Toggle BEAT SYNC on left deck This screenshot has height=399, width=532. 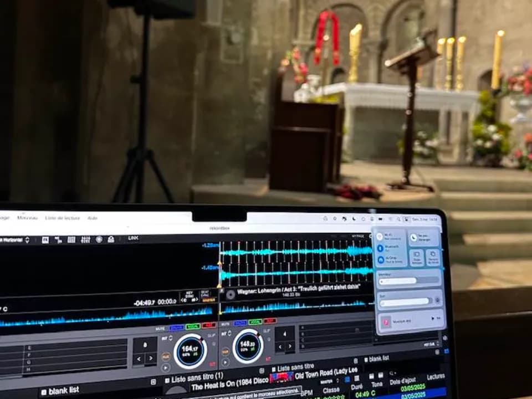(205, 294)
